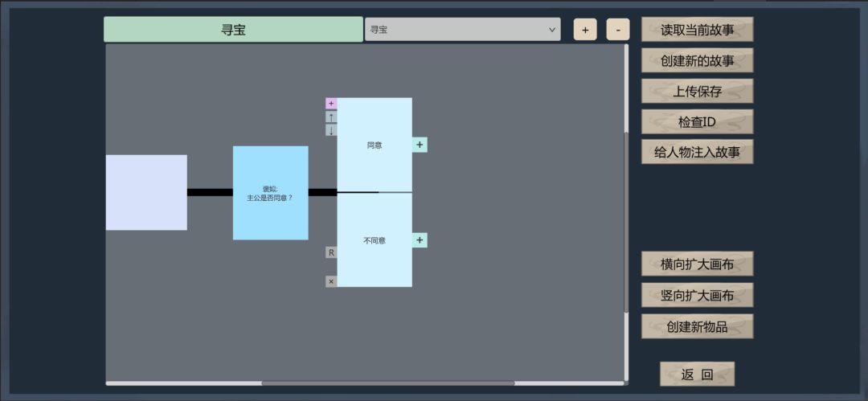This screenshot has height=401, width=868.
Task: Click the canvas horizontal scrollbar thumb
Action: point(388,383)
